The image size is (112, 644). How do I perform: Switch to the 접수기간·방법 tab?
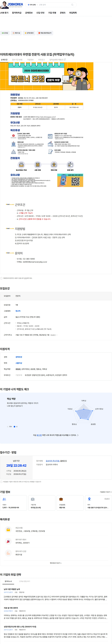tap(17, 60)
